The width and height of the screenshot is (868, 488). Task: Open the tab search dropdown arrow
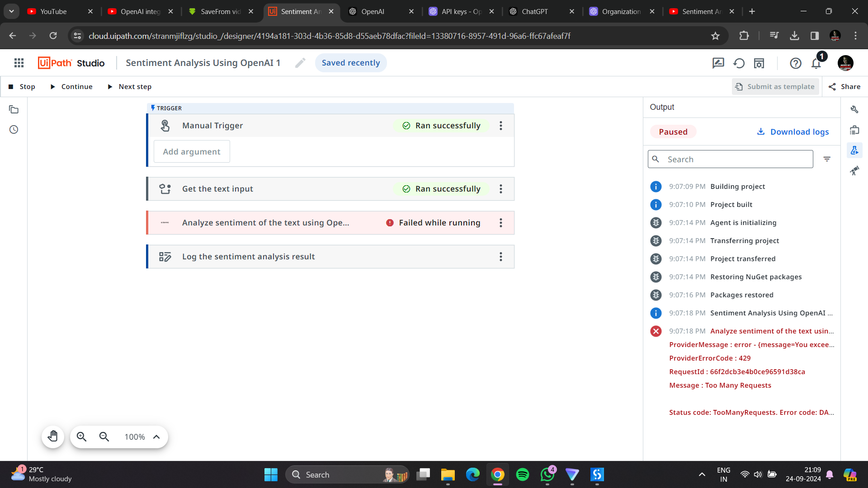coord(11,11)
